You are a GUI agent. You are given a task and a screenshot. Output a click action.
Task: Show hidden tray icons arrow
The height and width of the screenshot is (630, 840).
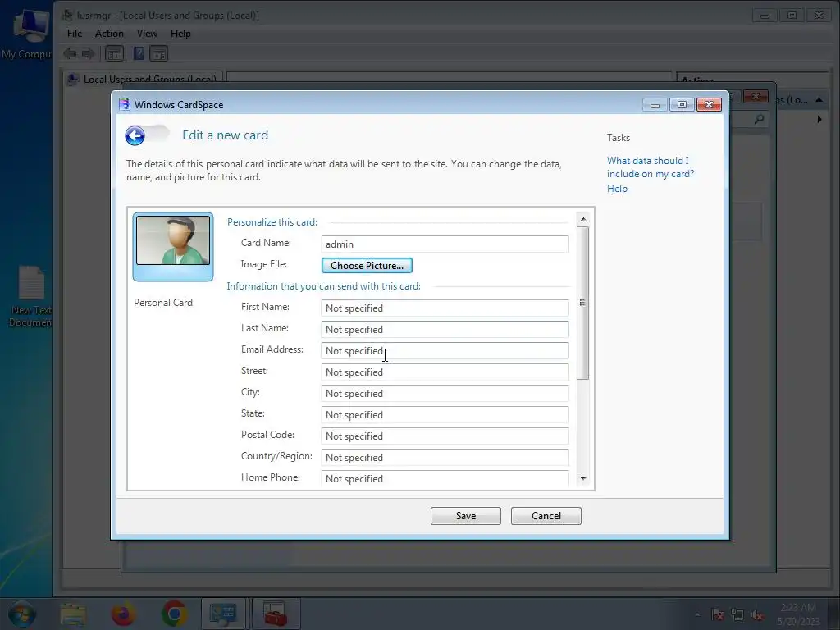tap(697, 614)
